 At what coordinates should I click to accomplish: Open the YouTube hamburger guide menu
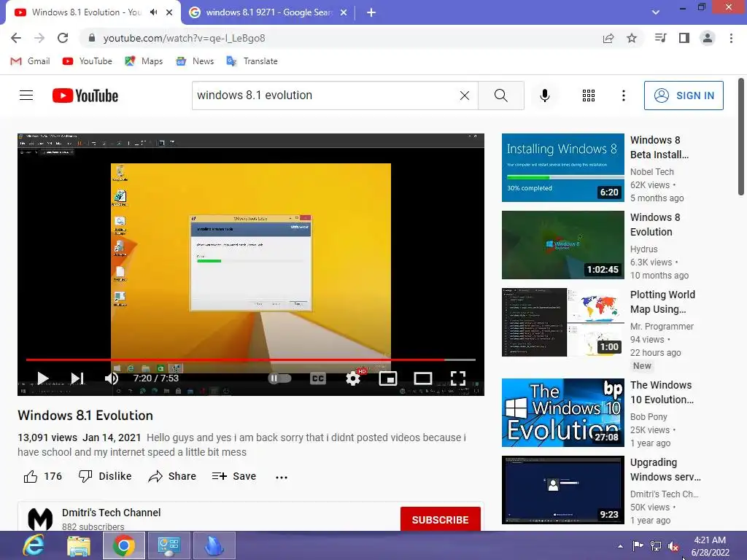26,96
